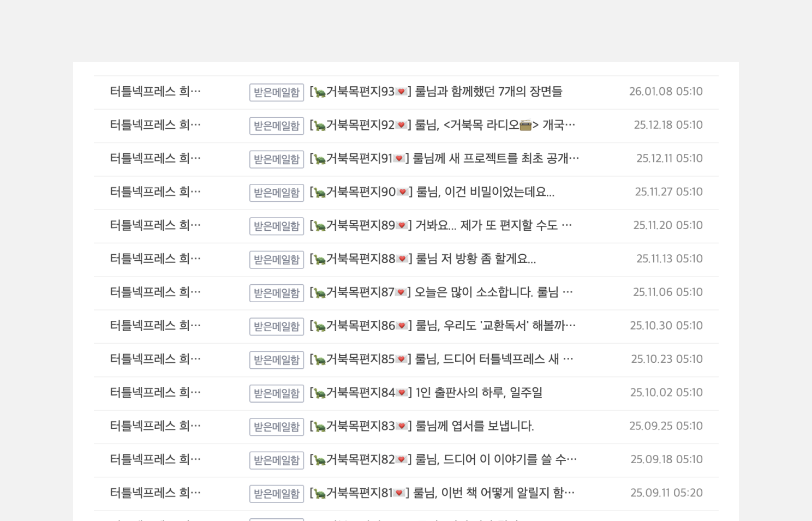
Task: Click 받은메일함 tag on the 거북목편지87 row
Action: click(277, 293)
